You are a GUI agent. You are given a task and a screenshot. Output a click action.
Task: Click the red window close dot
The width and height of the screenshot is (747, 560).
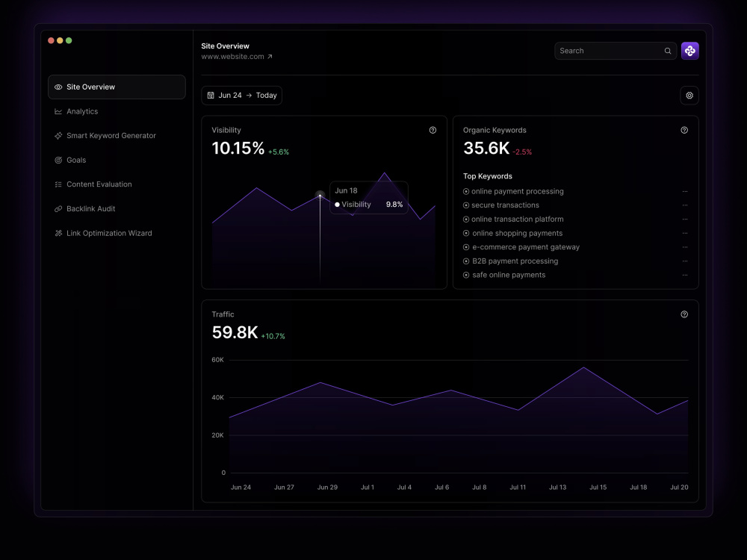(51, 40)
